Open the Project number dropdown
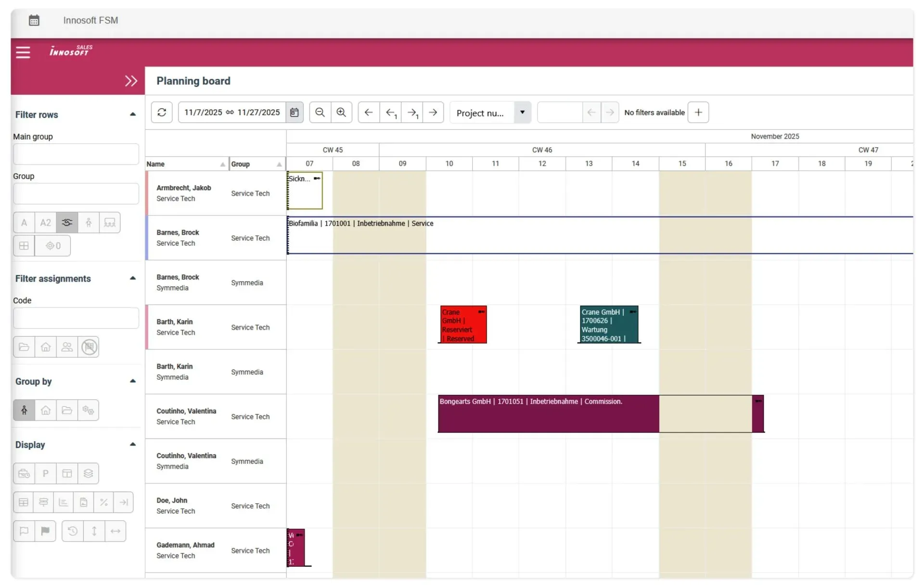924x587 pixels. 522,113
